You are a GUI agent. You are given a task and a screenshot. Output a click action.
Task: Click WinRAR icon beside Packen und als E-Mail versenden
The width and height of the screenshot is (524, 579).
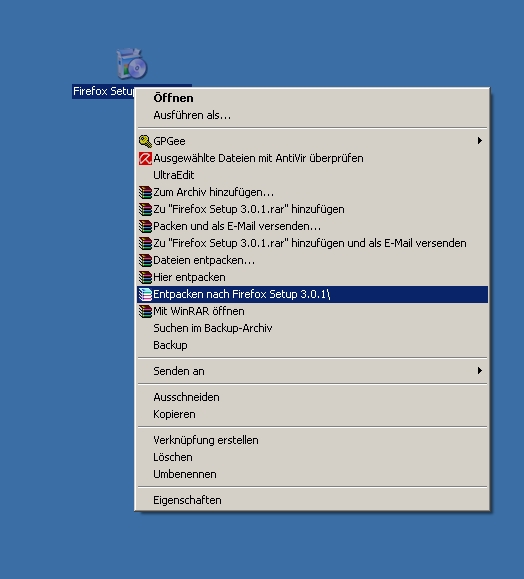coord(145,226)
